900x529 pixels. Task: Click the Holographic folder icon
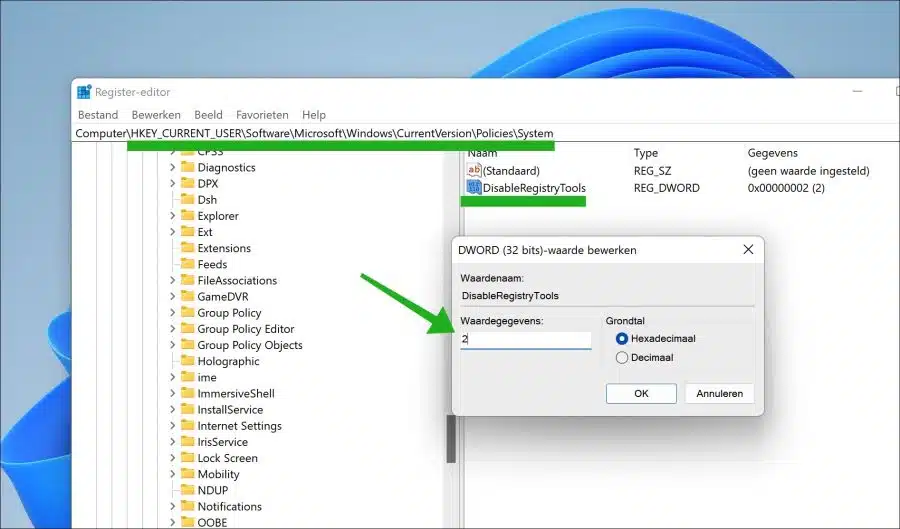click(x=188, y=360)
